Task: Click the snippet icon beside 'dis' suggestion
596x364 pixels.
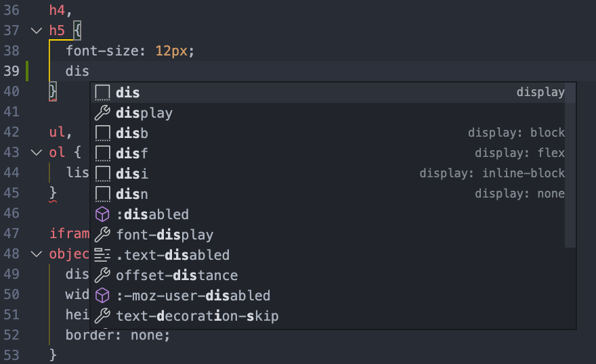Action: (x=102, y=93)
